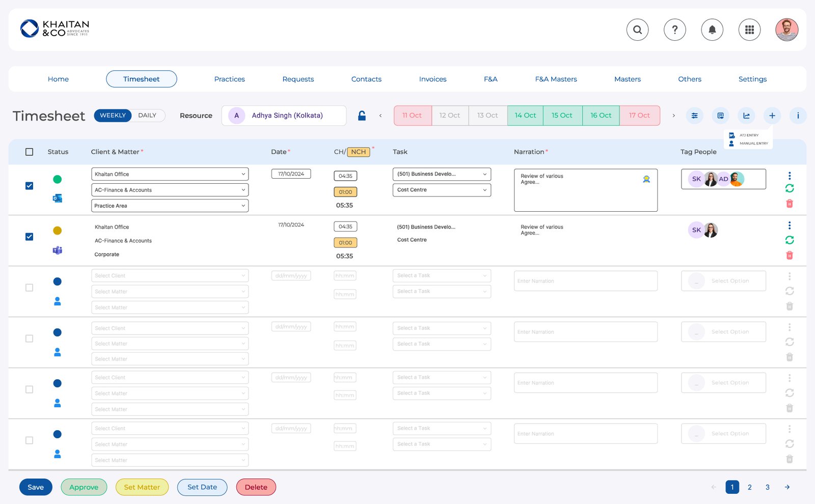Image resolution: width=815 pixels, height=504 pixels.
Task: Click green refresh icon on Corporate row
Action: tap(790, 240)
